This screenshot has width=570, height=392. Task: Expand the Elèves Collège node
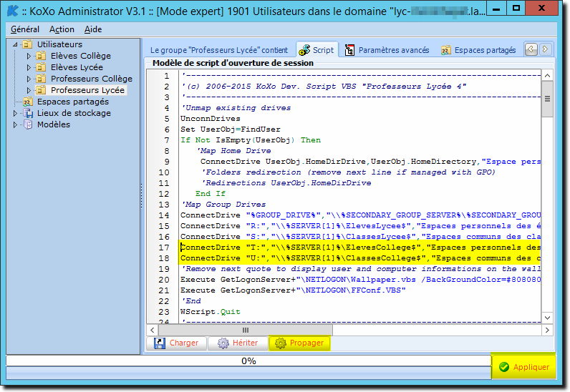[29, 56]
